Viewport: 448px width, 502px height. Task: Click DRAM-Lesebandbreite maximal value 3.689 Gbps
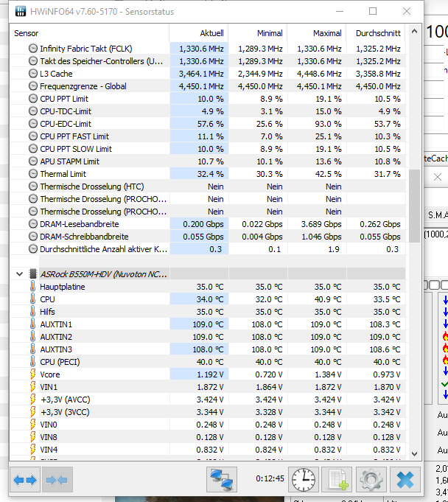tap(321, 224)
